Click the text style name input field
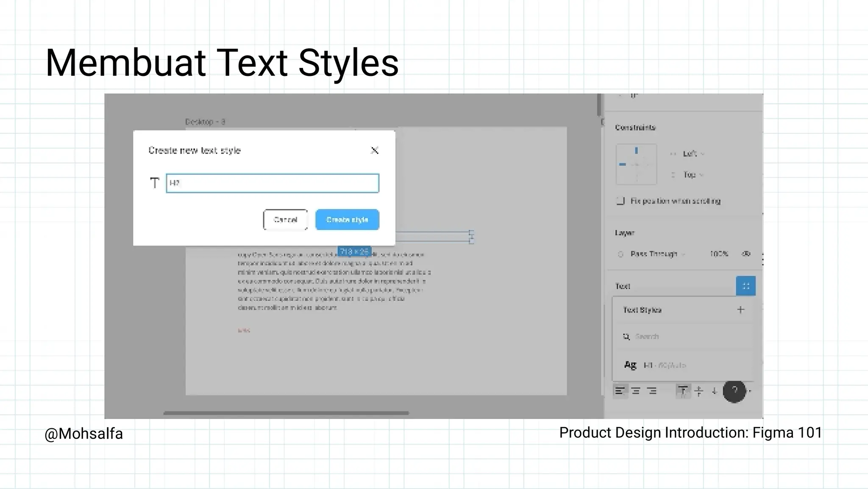Screen dimensions: 868x489 click(x=273, y=183)
